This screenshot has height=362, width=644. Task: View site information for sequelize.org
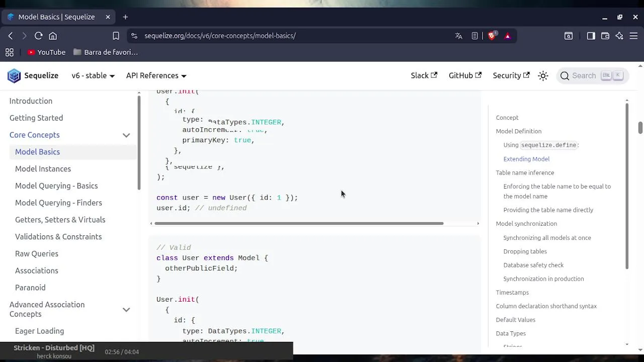[x=134, y=36]
